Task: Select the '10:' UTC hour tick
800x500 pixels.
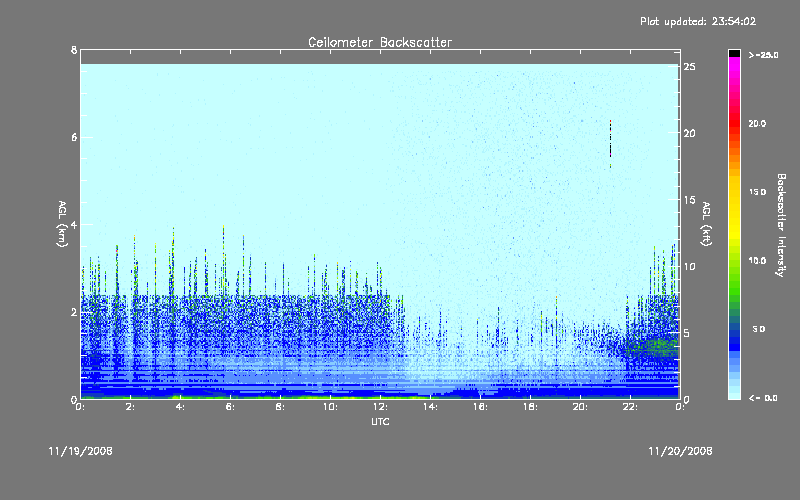Action: [330, 407]
